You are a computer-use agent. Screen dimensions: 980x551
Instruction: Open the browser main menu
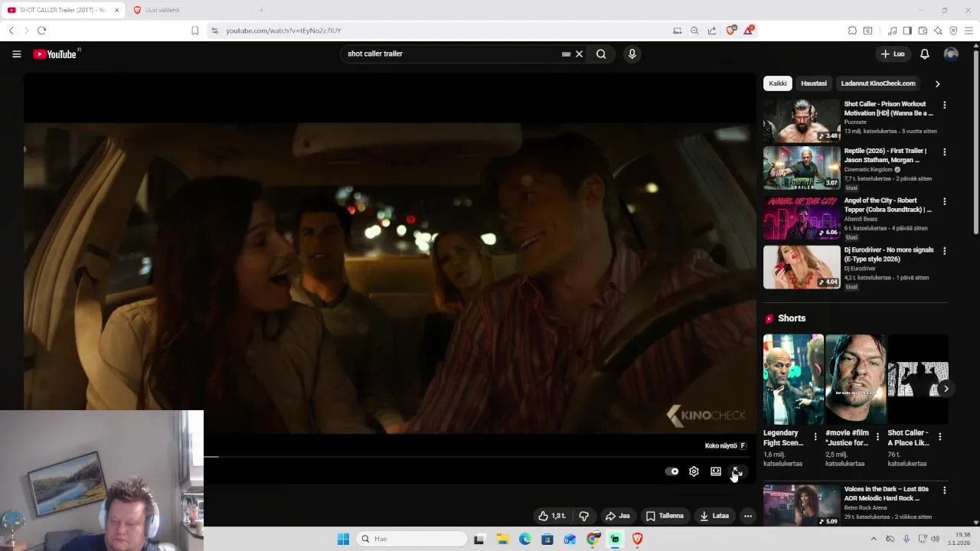coord(969,31)
